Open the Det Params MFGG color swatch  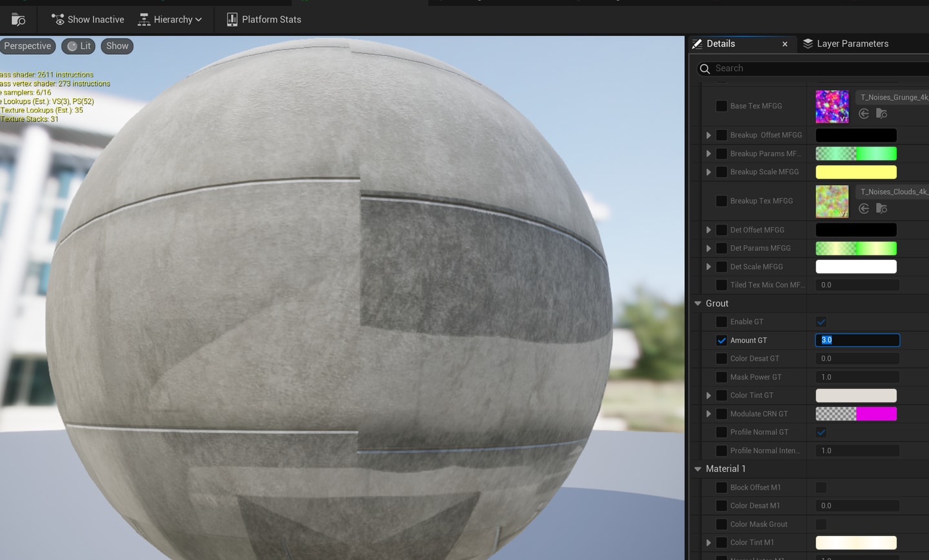click(856, 248)
